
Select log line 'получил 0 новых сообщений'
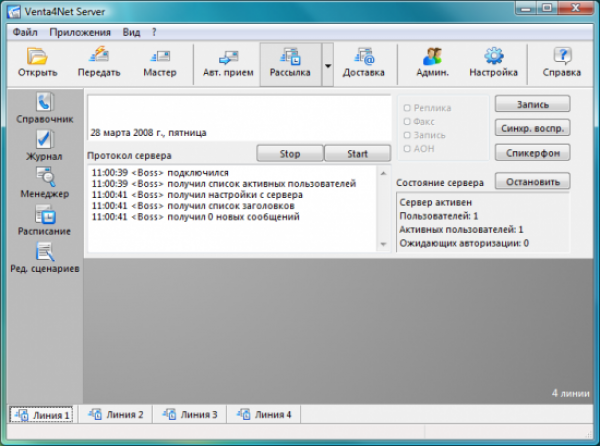click(196, 217)
